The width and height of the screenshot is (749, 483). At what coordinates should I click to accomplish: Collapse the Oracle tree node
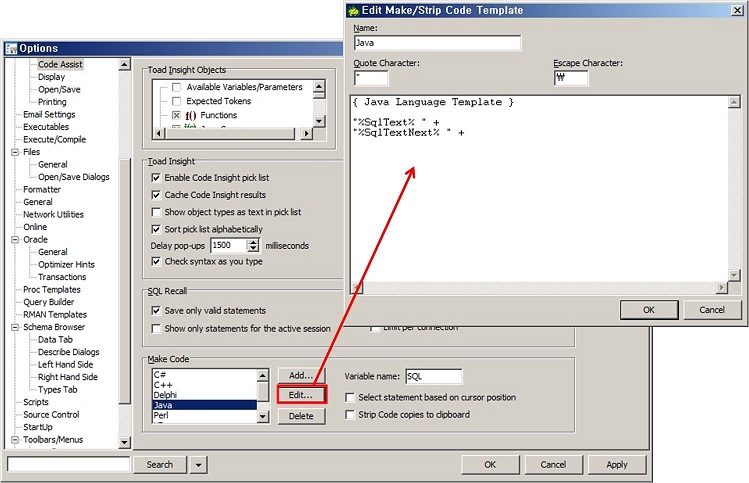coord(15,240)
